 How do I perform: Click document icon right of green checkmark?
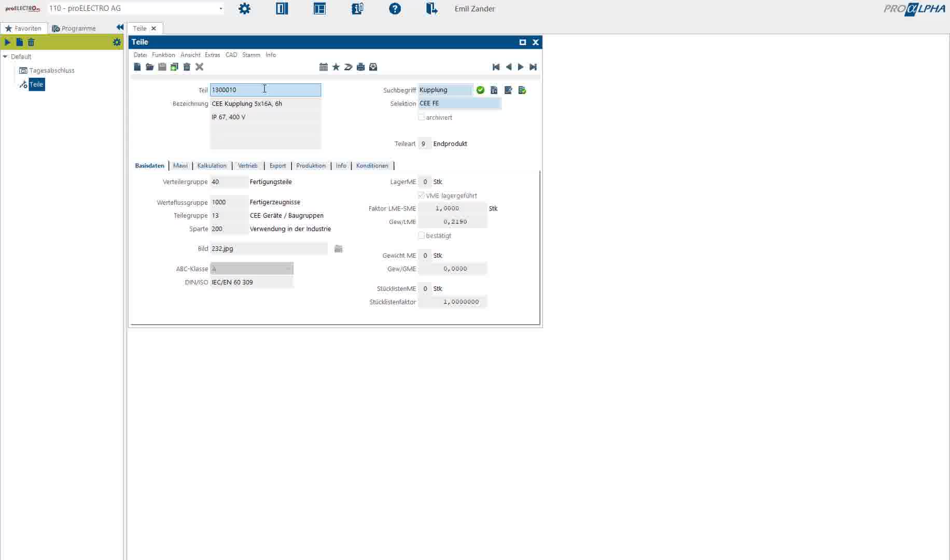[x=494, y=90]
